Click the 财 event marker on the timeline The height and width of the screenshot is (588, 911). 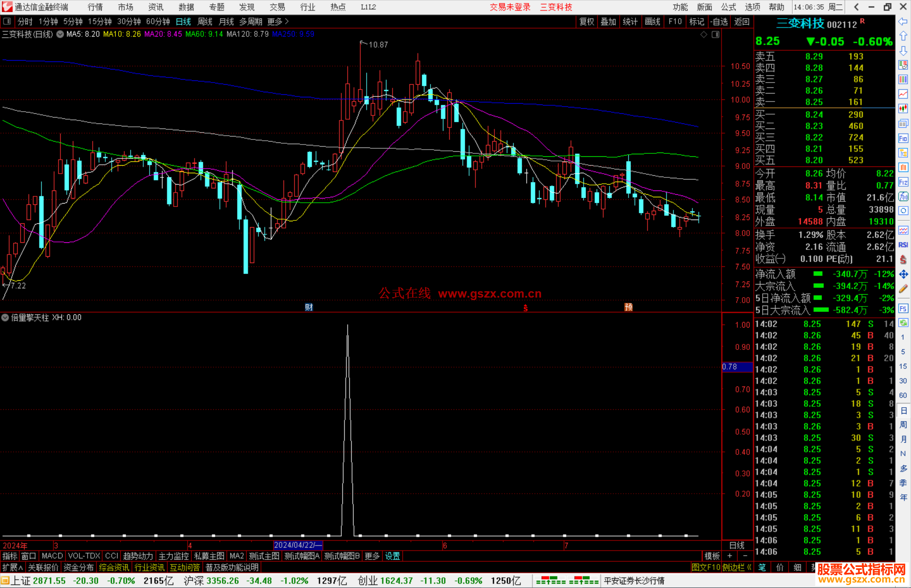click(309, 307)
